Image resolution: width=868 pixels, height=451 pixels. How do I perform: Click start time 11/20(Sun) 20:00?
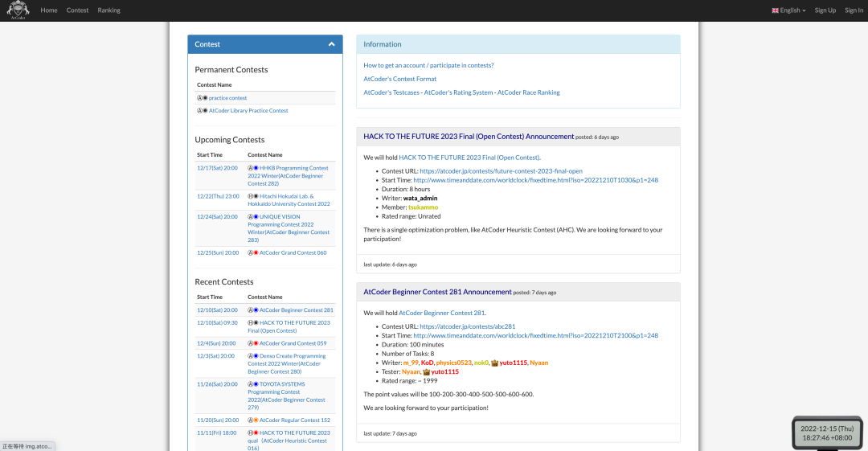coord(218,420)
